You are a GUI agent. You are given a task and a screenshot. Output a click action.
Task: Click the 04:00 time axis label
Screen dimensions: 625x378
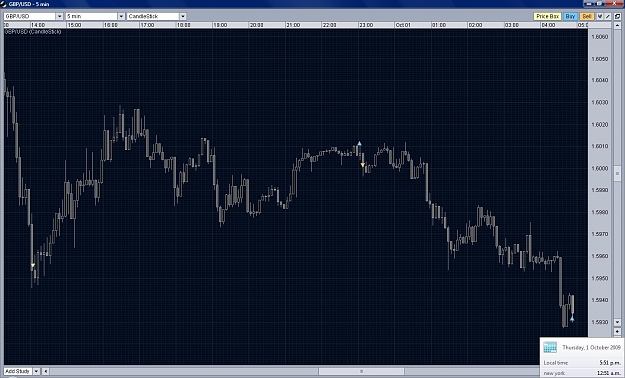pos(548,25)
